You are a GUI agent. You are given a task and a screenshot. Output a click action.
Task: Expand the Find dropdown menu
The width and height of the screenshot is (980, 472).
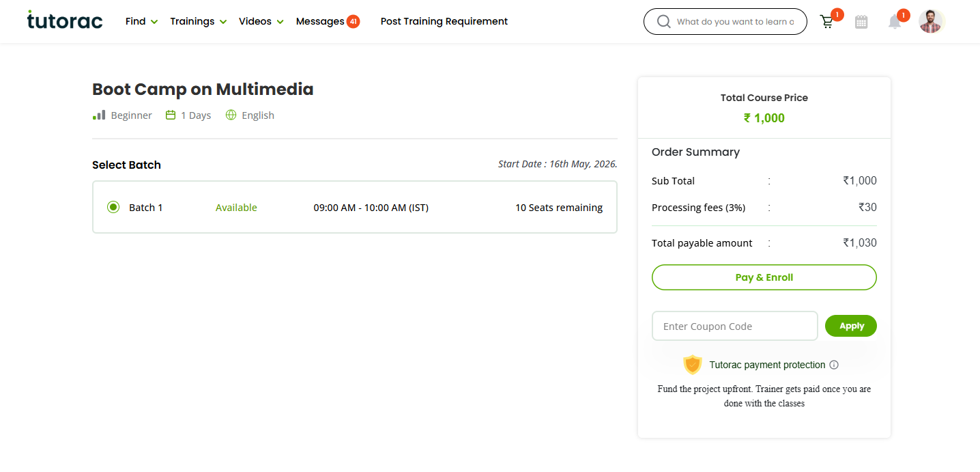141,21
